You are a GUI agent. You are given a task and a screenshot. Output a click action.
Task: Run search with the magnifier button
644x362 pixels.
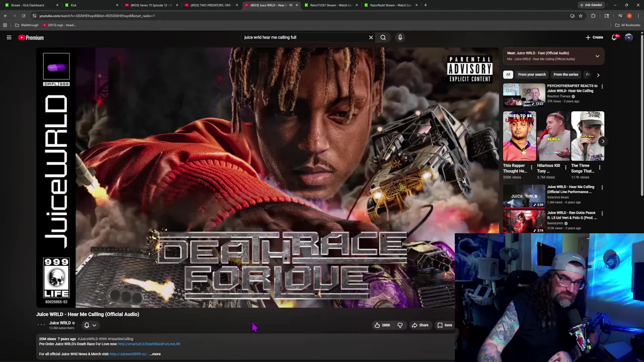[383, 37]
